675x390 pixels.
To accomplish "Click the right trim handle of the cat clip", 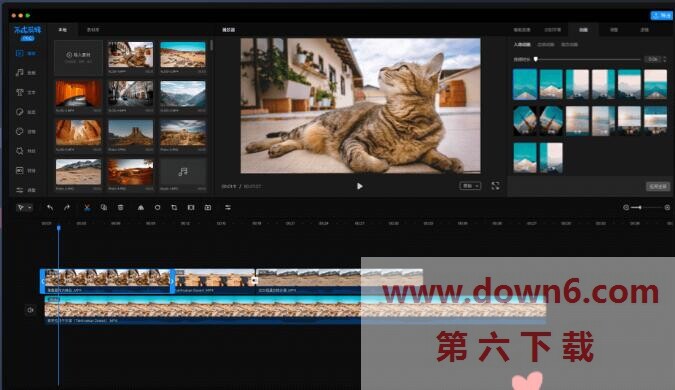I will [173, 281].
